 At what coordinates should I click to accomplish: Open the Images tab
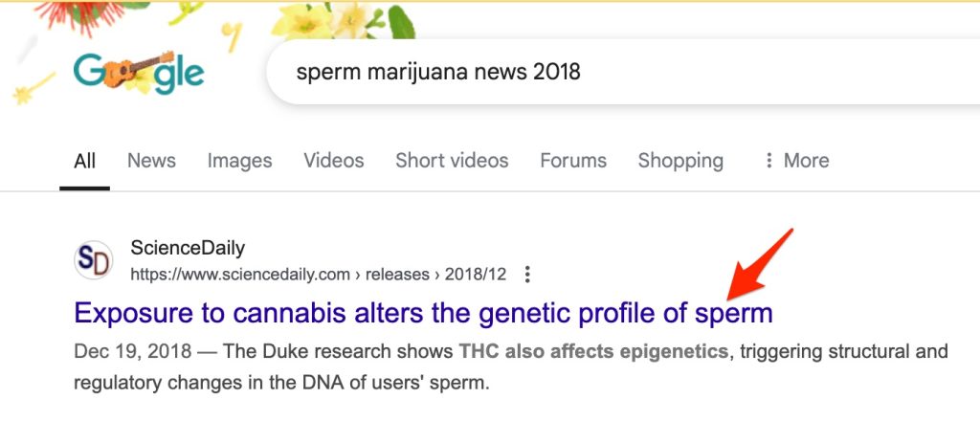239,161
